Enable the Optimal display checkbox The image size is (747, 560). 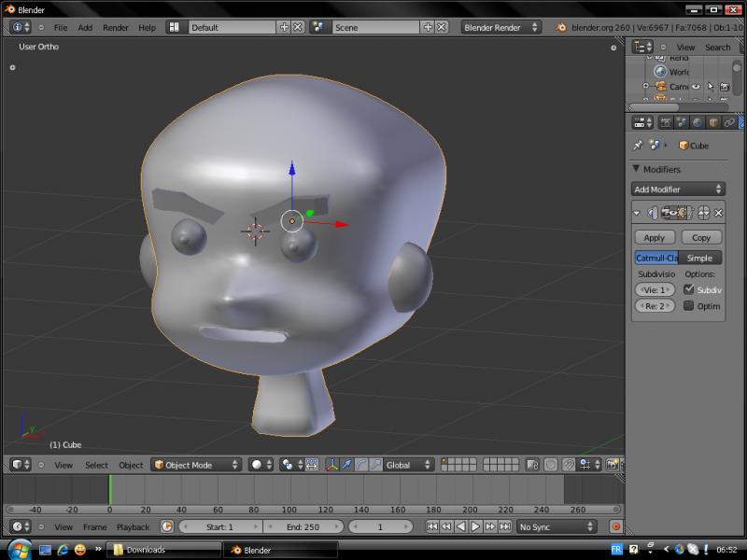coord(688,306)
